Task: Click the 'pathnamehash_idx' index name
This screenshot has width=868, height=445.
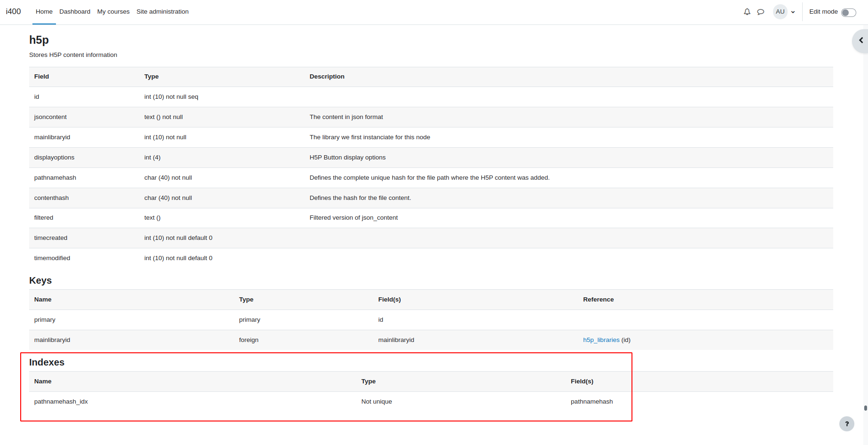Action: (x=61, y=402)
